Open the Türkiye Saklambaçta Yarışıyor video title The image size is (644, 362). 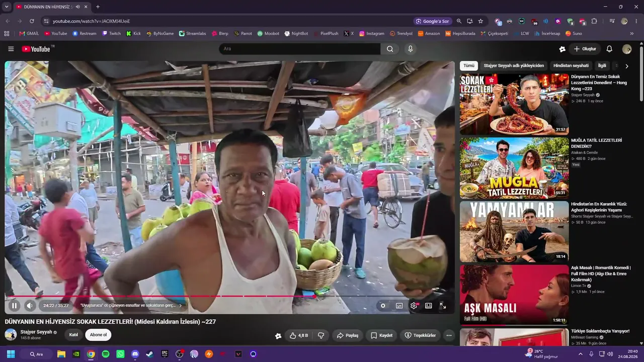pos(600,331)
